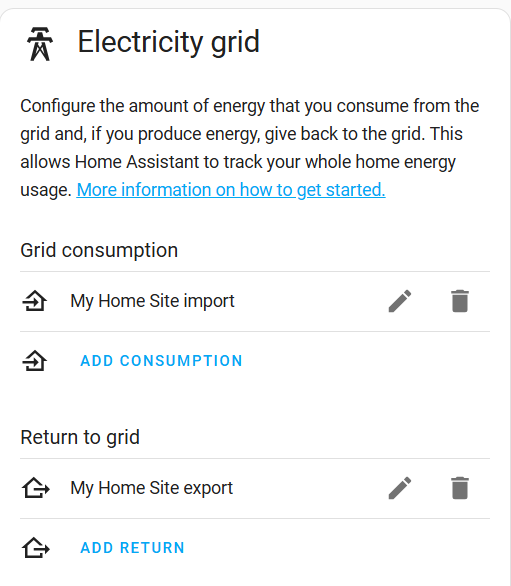Click the Electricity grid card title
511x586 pixels.
(169, 42)
